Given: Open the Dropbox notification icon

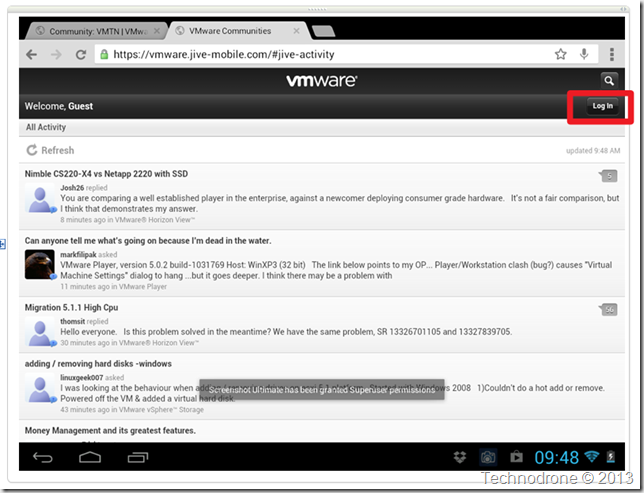Looking at the screenshot, I should [460, 457].
